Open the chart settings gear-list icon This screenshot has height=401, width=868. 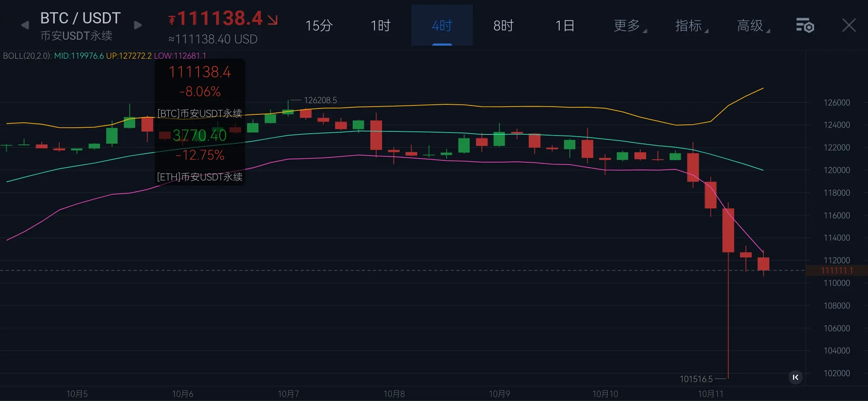pyautogui.click(x=805, y=26)
